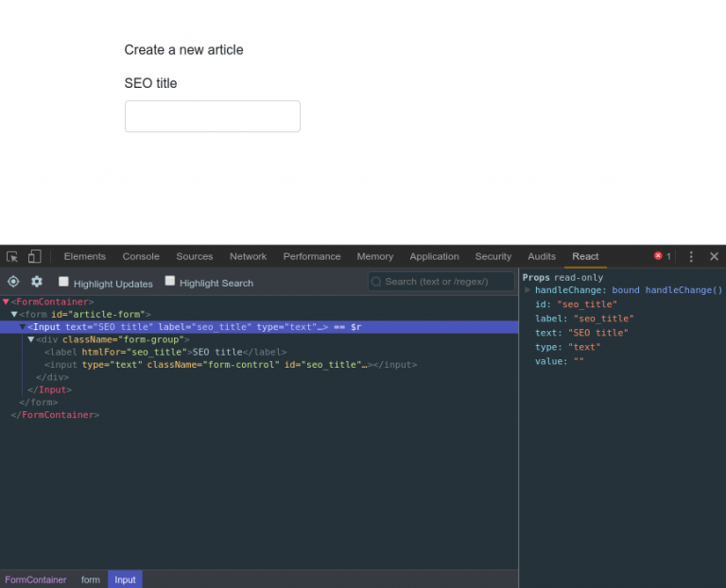726x588 pixels.
Task: Open the DevTools three-dot menu
Action: tap(691, 256)
